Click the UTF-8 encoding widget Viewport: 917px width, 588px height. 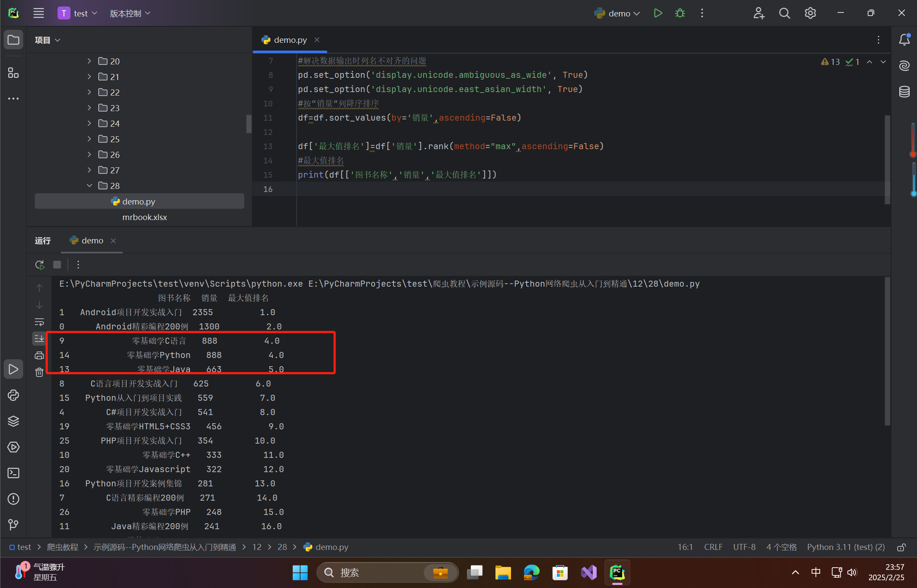[x=744, y=547]
